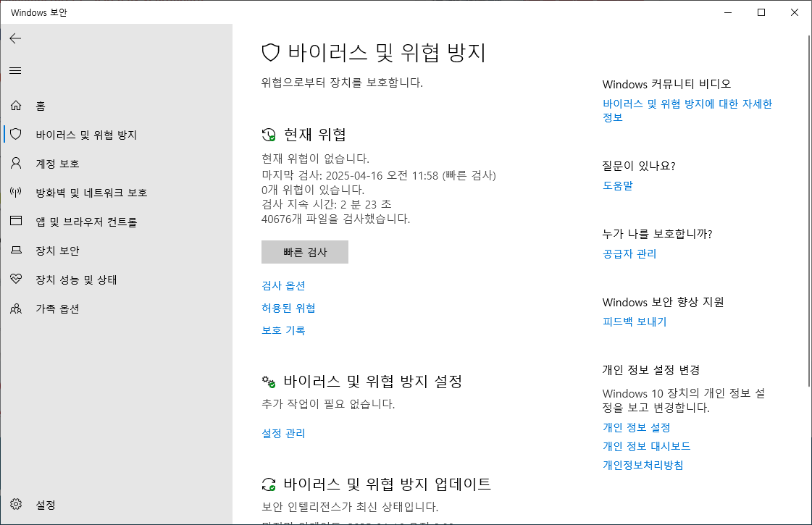Click the settings gear icon
This screenshot has width=812, height=525.
[16, 504]
